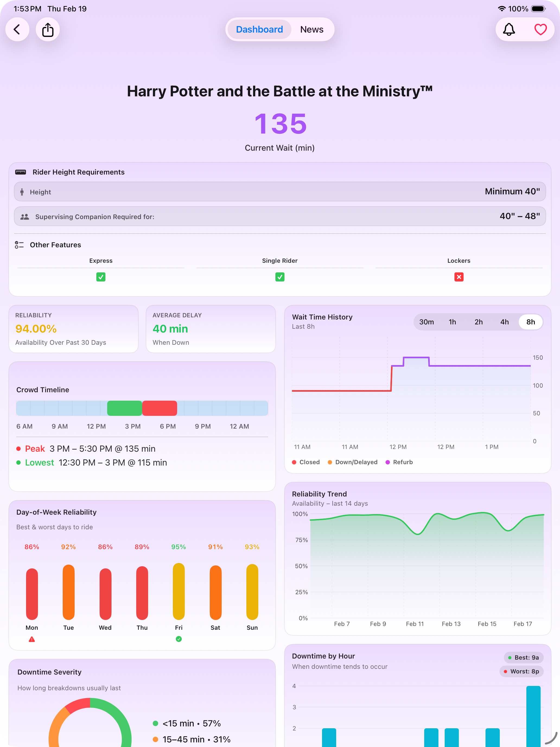560x747 pixels.
Task: Tap the Refurb legend dot
Action: 387,462
